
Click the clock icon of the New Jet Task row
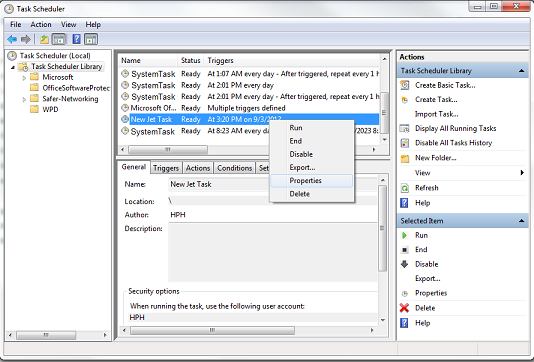tap(125, 119)
